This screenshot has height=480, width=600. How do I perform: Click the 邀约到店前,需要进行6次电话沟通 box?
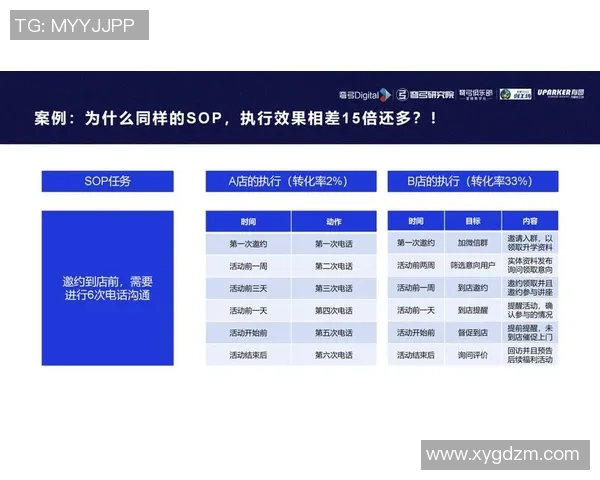(108, 288)
